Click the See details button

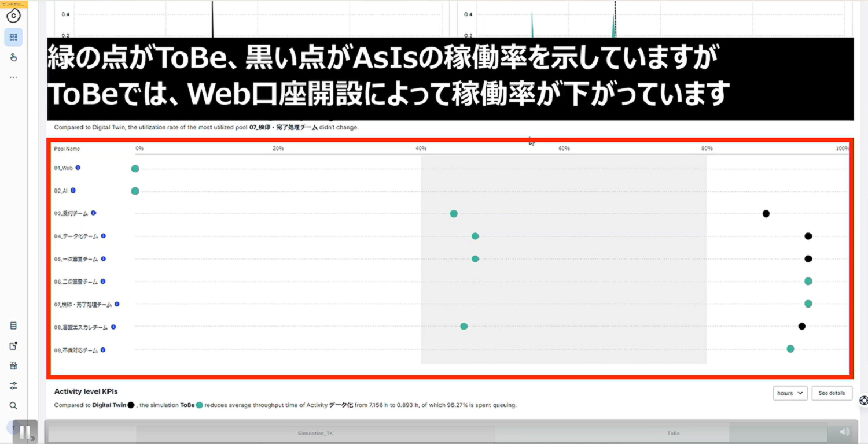coord(832,393)
